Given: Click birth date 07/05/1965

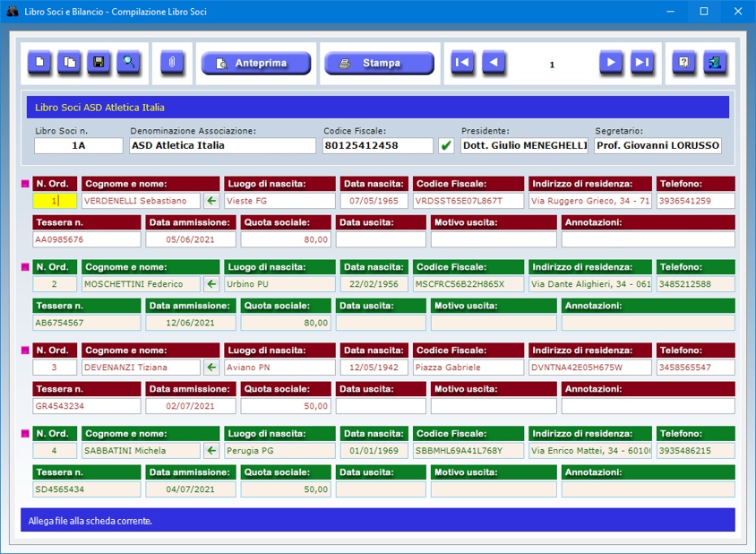Looking at the screenshot, I should point(374,201).
